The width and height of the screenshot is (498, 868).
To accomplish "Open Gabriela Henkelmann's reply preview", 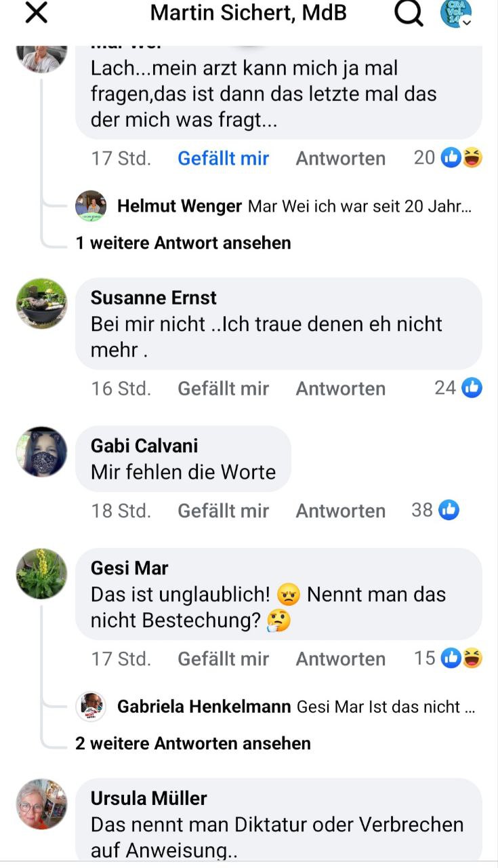I will point(276,707).
